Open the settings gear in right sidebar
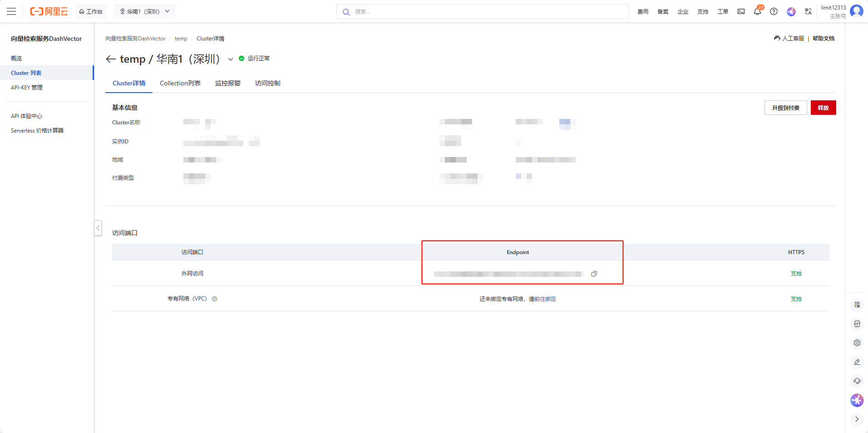Screen dimensions: 868x433 click(x=857, y=343)
